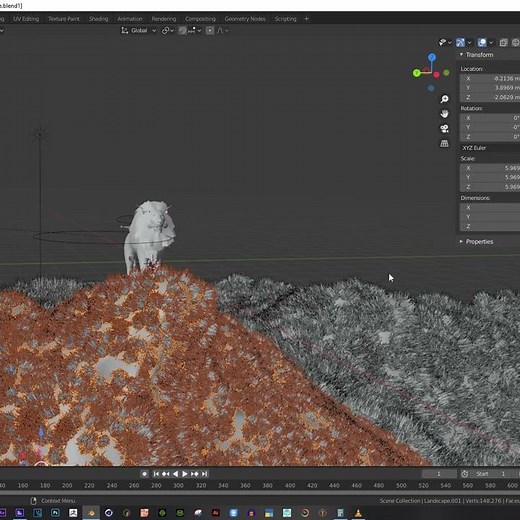Open the object types visibility dropdown

click(x=445, y=42)
